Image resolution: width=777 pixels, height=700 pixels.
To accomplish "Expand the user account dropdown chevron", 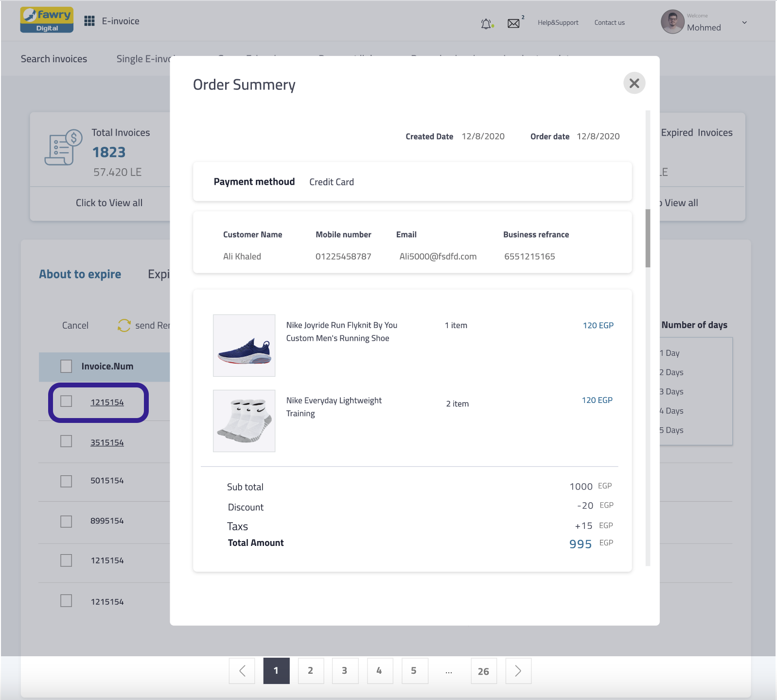I will coord(744,22).
